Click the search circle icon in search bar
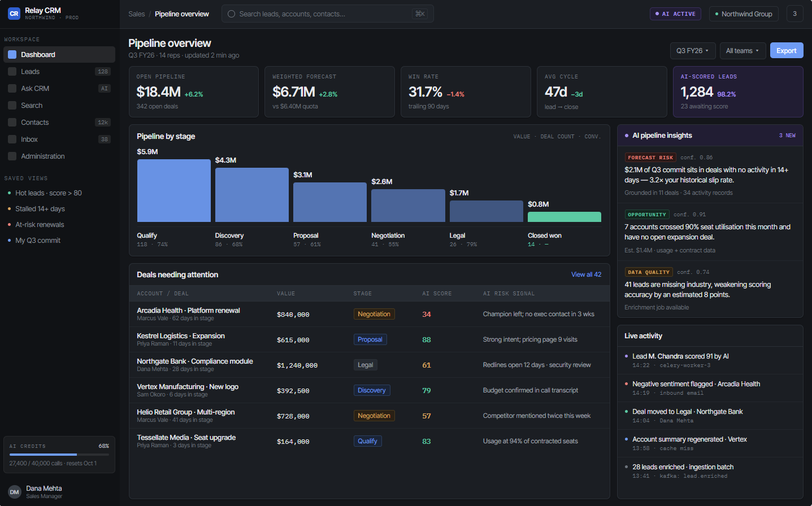This screenshot has height=506, width=812. pos(231,14)
